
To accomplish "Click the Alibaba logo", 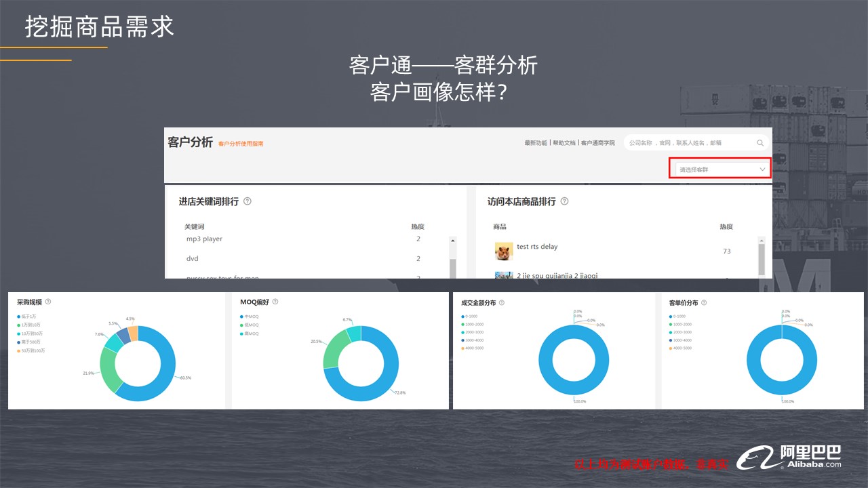I will tap(789, 458).
